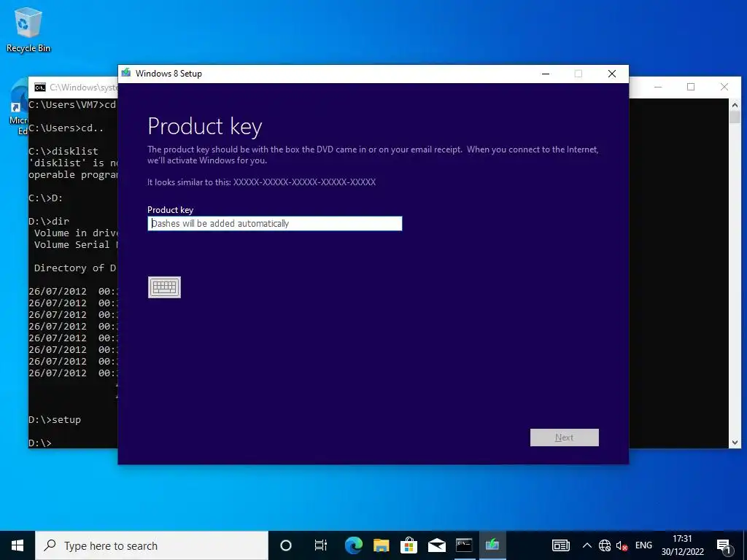Open the Windows Start menu
The width and height of the screenshot is (747, 560).
[18, 545]
